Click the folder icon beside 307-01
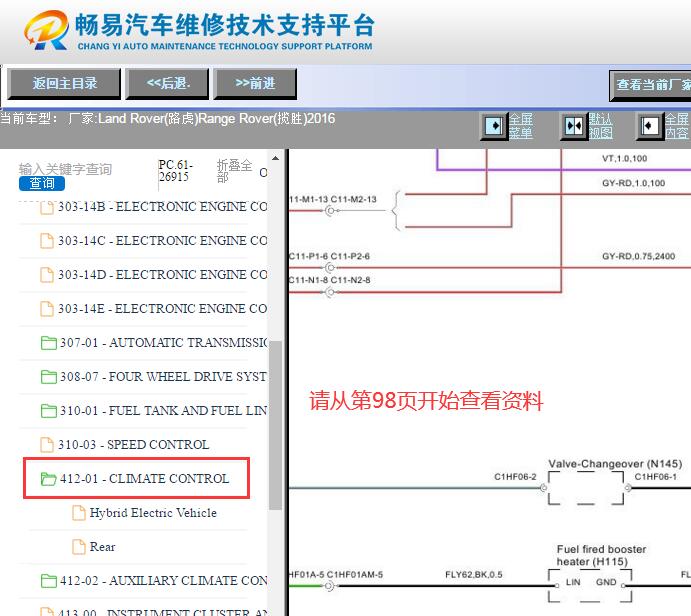Viewport: 691px width, 616px height. (48, 343)
